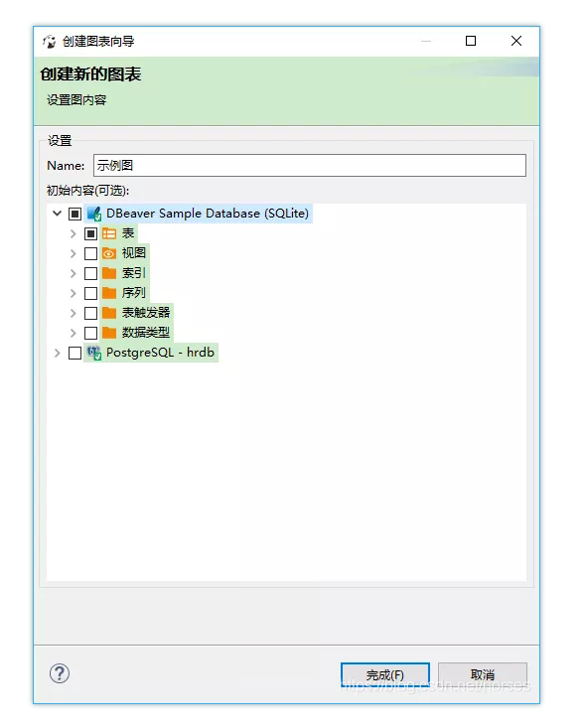Click the folder icon beside 表触发器
Image resolution: width=585 pixels, height=728 pixels.
point(109,314)
